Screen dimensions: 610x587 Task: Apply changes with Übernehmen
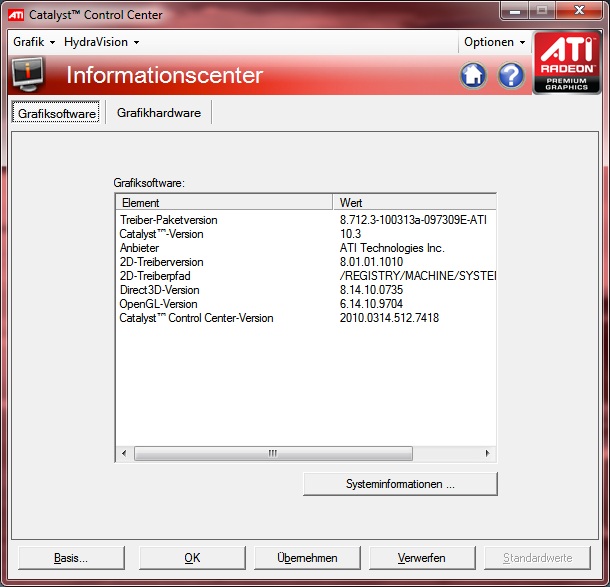(307, 558)
